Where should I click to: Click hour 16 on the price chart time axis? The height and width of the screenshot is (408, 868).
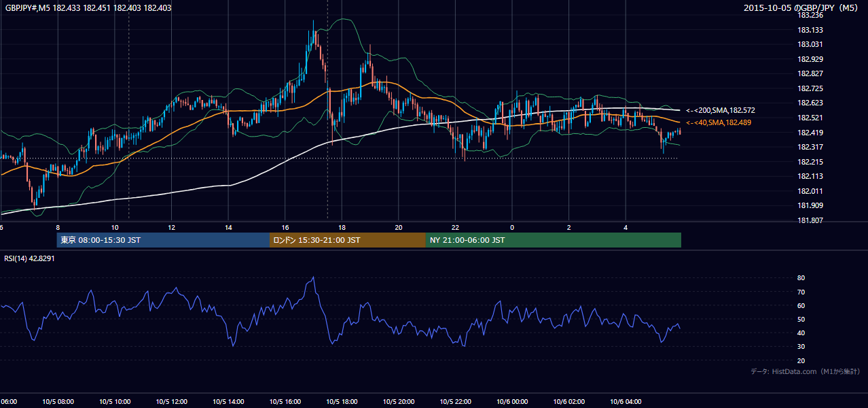(x=285, y=227)
